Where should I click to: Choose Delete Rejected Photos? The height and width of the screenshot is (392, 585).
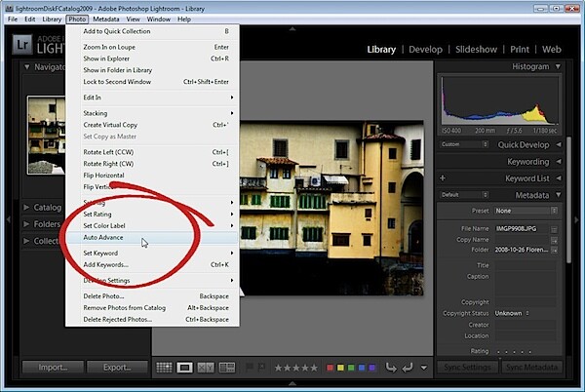152,320
